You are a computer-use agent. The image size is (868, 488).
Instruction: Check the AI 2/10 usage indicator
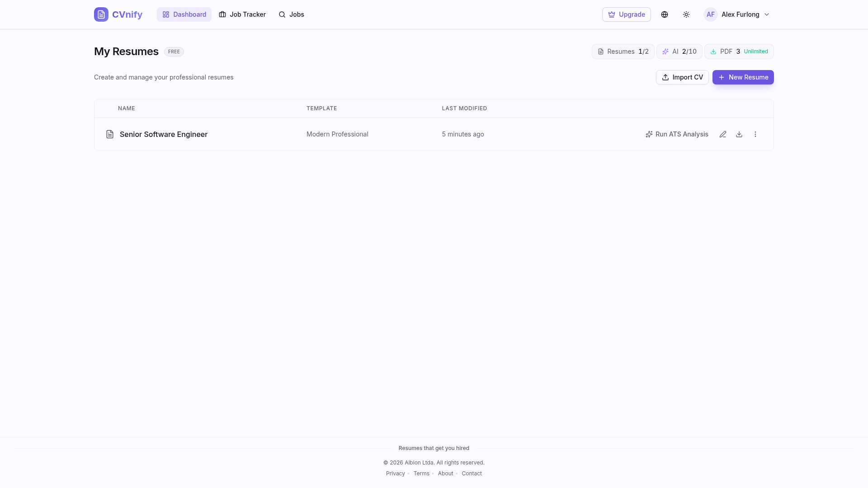point(679,52)
